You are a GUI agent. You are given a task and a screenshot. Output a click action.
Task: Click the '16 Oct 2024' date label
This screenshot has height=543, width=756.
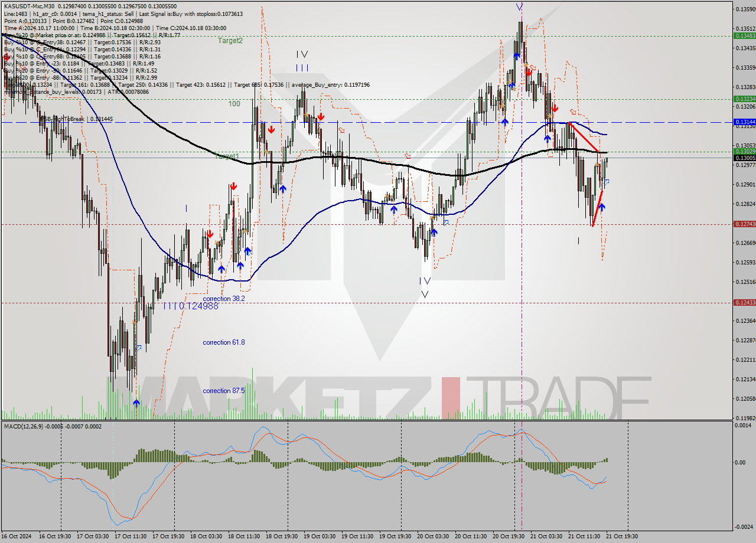(17, 537)
